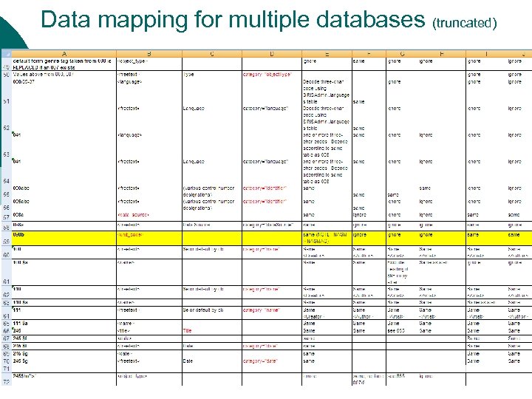
Task: Select row header 72
Action: tap(6, 379)
